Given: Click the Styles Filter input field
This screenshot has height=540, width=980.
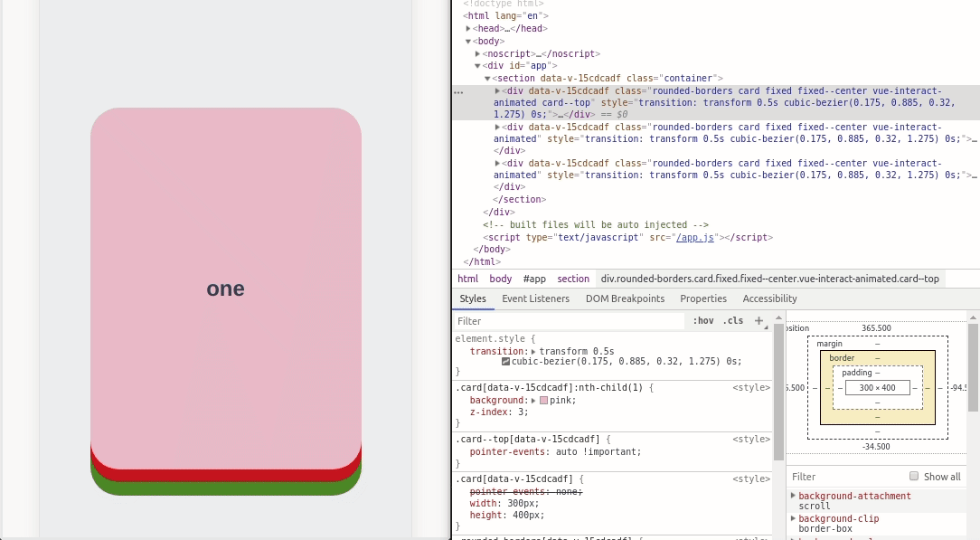Looking at the screenshot, I should (x=569, y=320).
